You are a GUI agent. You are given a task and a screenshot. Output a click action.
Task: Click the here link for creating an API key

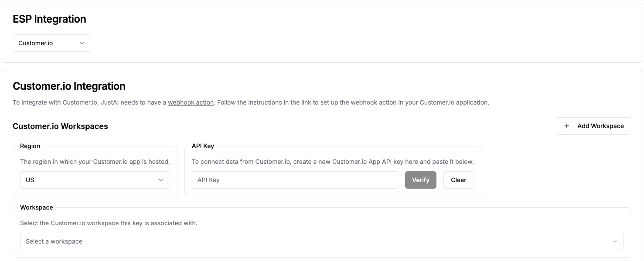[x=411, y=161]
